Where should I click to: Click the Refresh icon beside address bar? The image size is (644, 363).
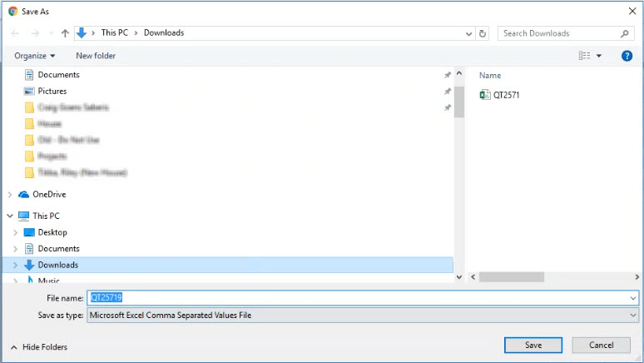(x=483, y=33)
